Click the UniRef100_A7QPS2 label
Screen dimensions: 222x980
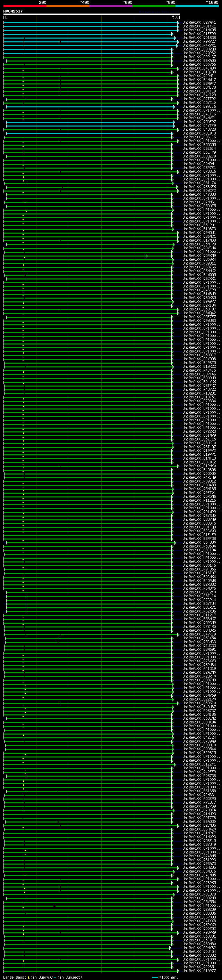pos(199,53)
